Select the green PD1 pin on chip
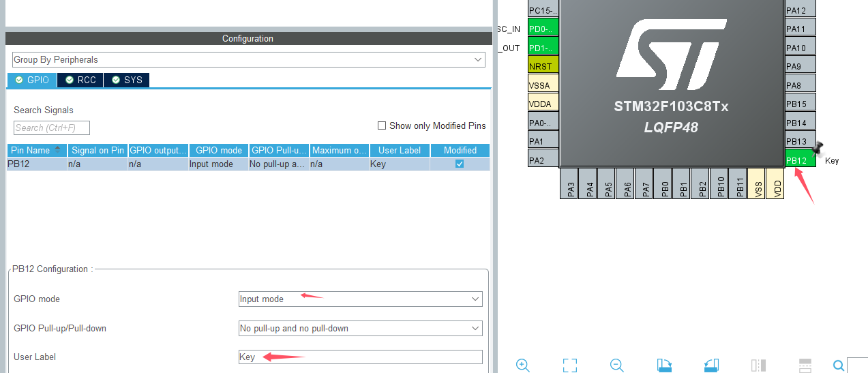The height and width of the screenshot is (373, 868). [543, 47]
